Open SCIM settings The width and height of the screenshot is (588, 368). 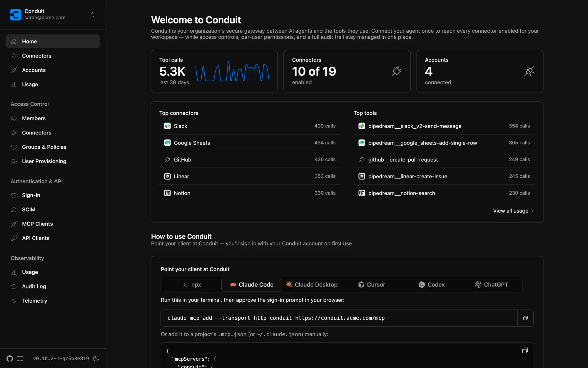tap(53, 210)
